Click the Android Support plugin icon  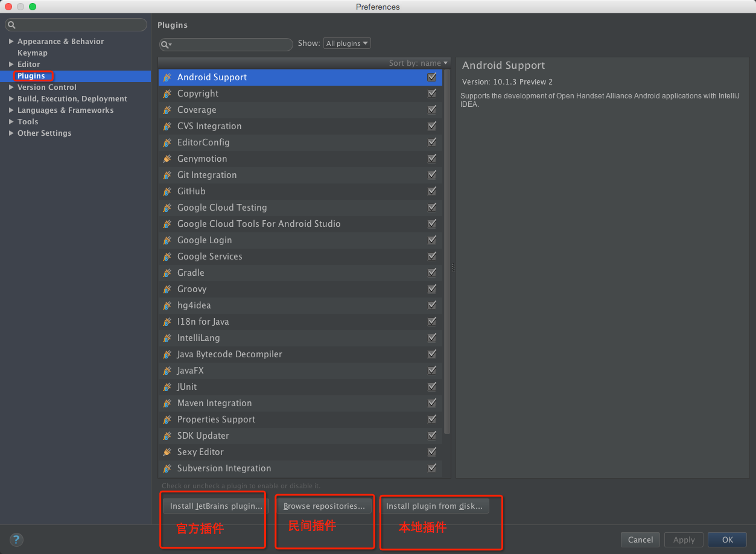pyautogui.click(x=167, y=77)
